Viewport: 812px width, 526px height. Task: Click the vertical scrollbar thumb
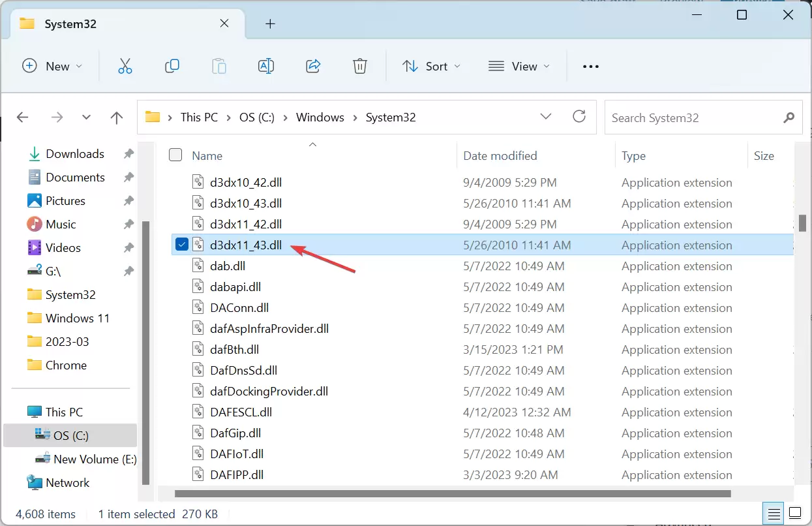point(803,223)
